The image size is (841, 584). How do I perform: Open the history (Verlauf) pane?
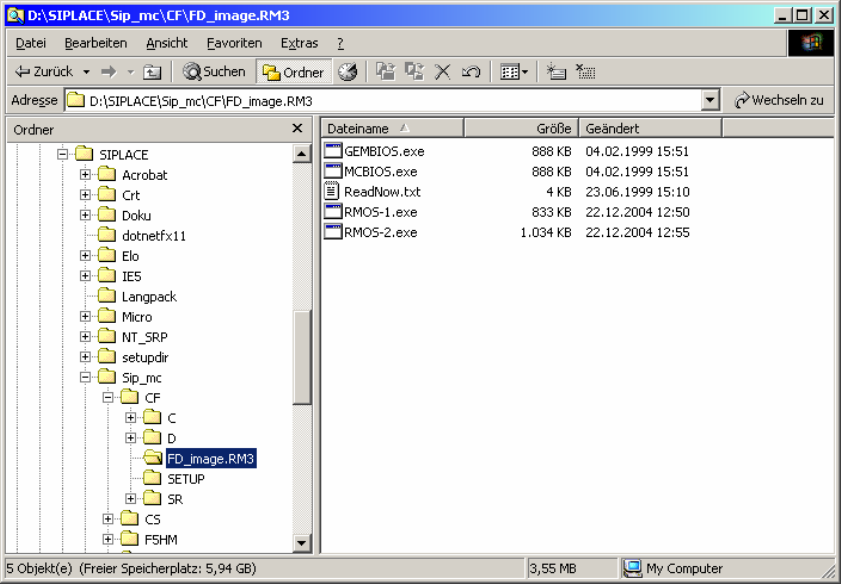pyautogui.click(x=347, y=72)
